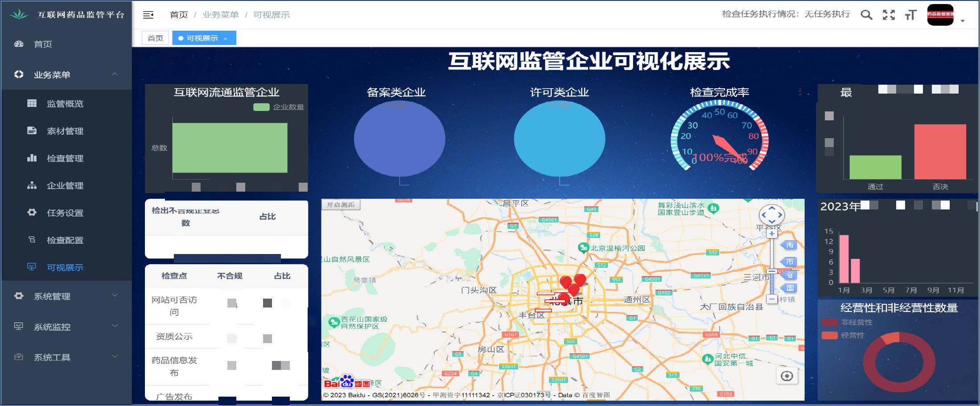
Task: Open 素材管理 menu item
Action: pos(66,131)
